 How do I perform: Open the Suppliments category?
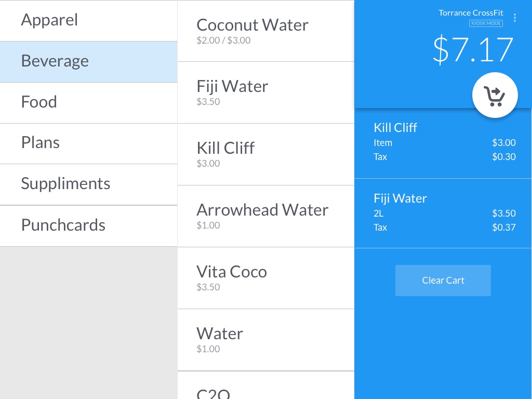click(88, 184)
